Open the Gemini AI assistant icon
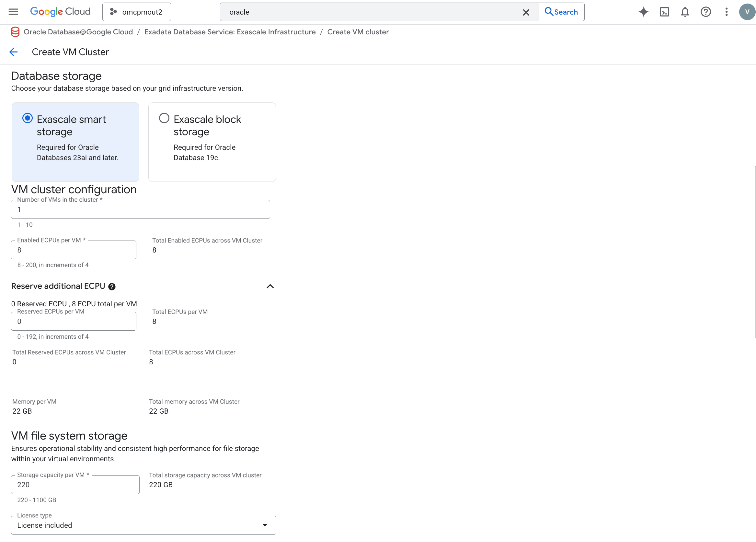This screenshot has width=756, height=542. point(644,12)
